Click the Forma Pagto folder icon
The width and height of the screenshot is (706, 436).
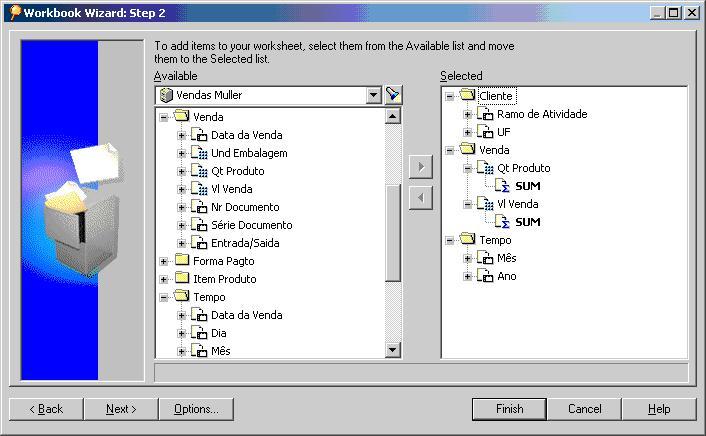(181, 261)
